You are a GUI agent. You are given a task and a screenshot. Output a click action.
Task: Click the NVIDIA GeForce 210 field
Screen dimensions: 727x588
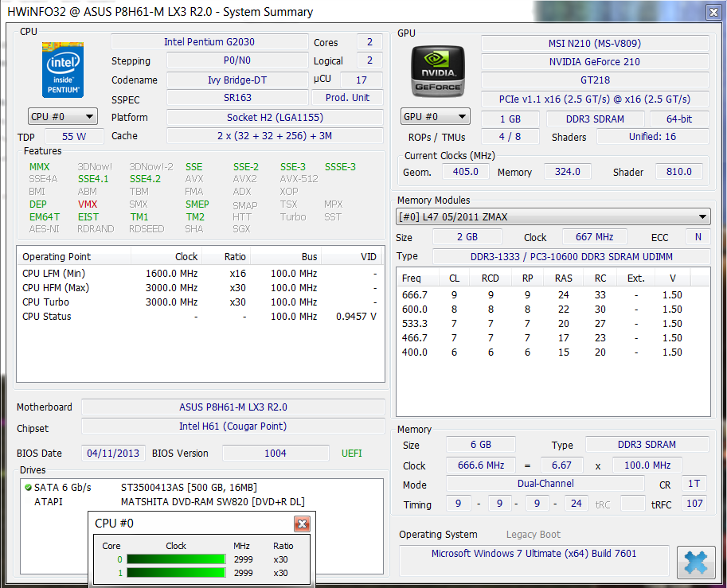coord(595,61)
